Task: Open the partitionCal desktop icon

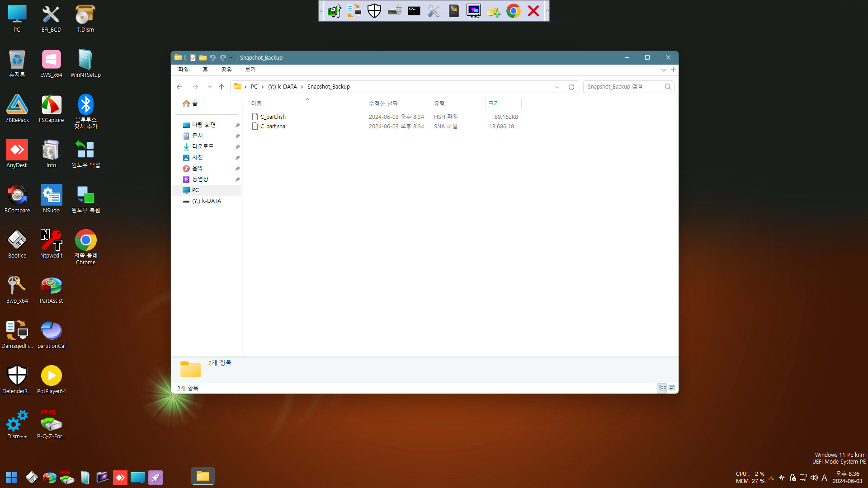Action: (x=51, y=335)
